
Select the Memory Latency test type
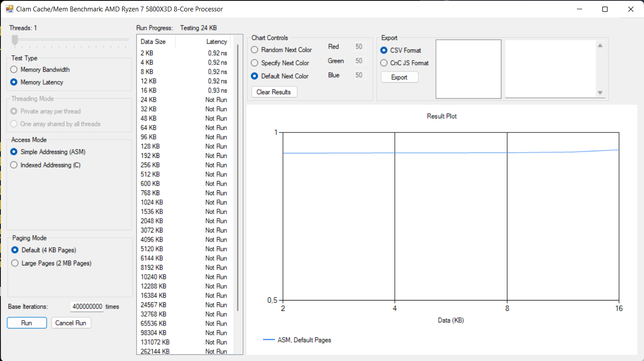tap(37, 82)
